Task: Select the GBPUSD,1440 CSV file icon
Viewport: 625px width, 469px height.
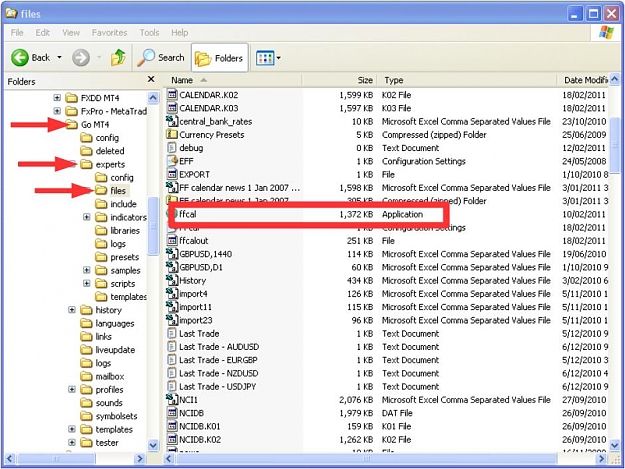Action: click(x=172, y=254)
